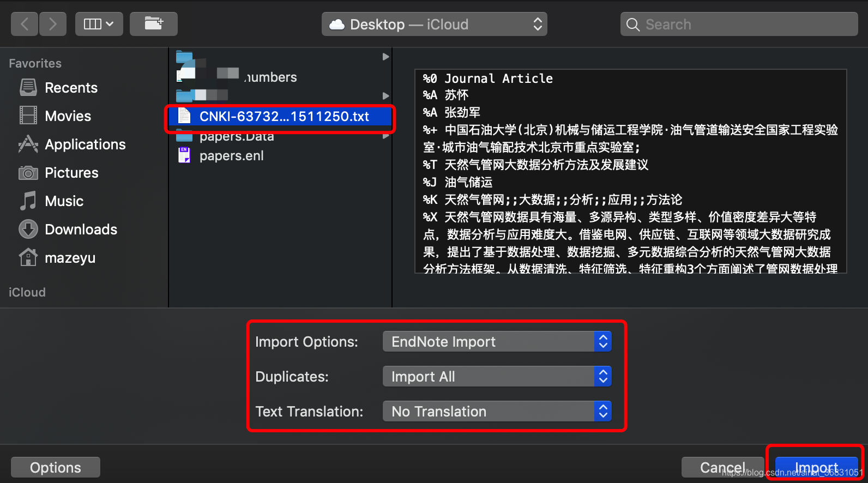Screen dimensions: 868x483
Task: Click the Applications icon in Favorites
Action: tap(28, 144)
